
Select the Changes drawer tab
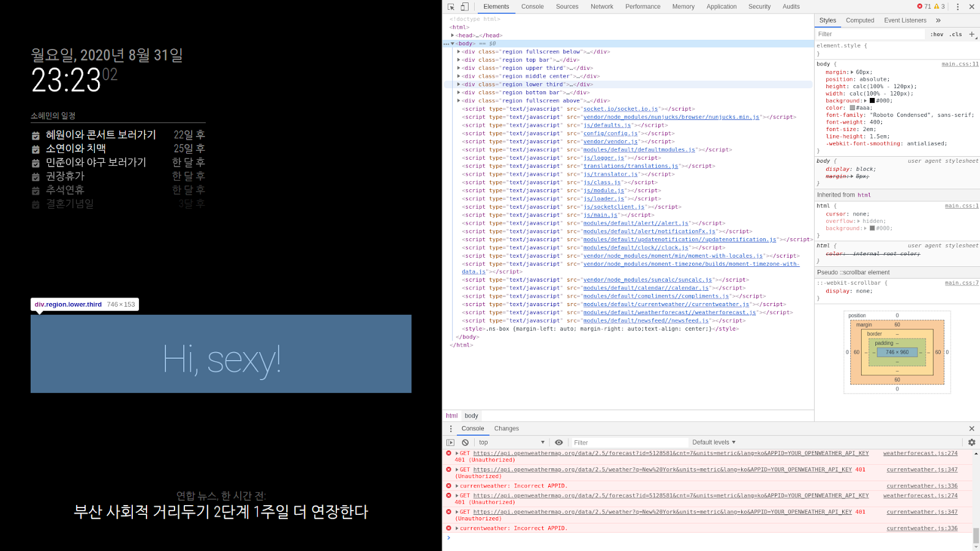pos(507,429)
